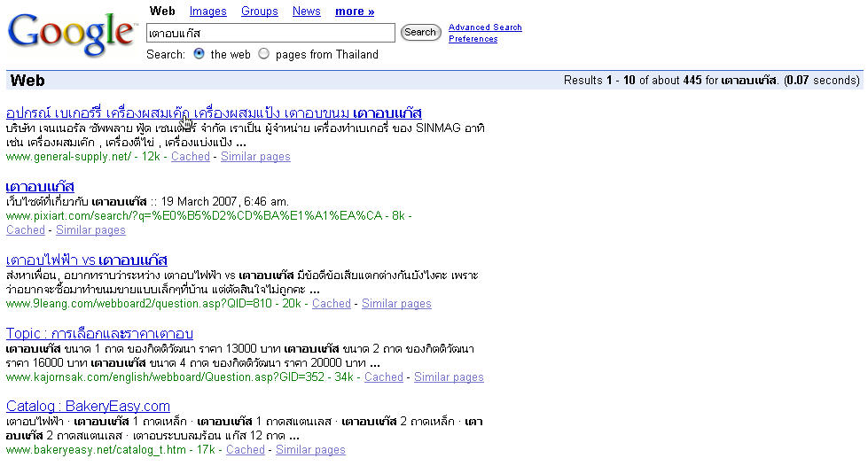Open Preferences link
The height and width of the screenshot is (466, 868).
pos(473,39)
